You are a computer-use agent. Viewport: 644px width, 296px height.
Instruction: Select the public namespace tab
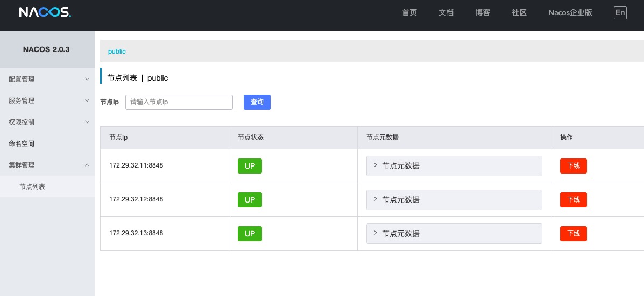[x=117, y=52]
